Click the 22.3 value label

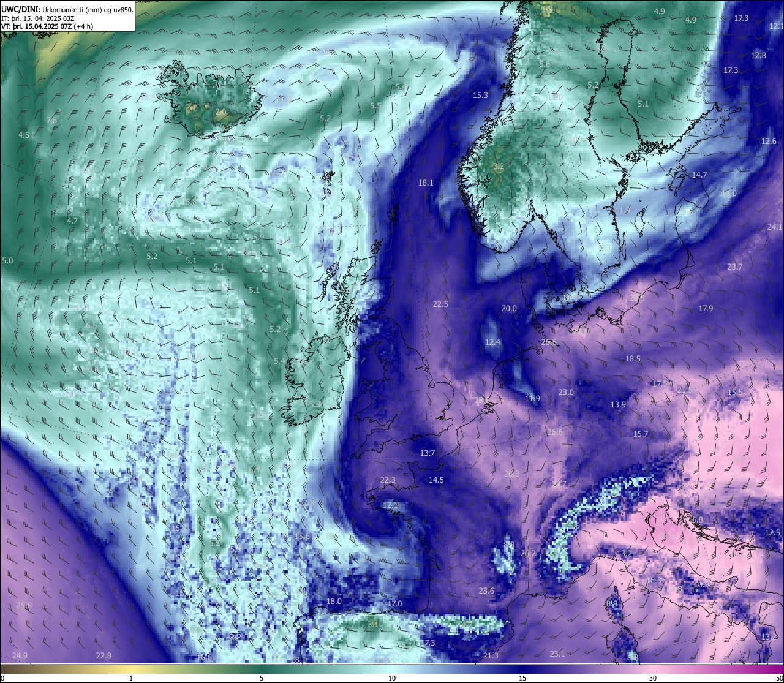coord(388,480)
